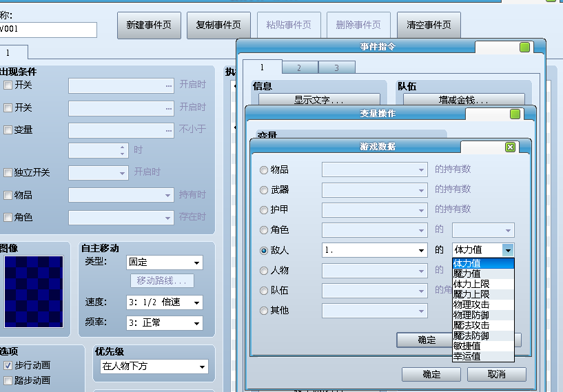Open 速度 dropdown showing 1/2 倍速
563x392 pixels.
click(x=165, y=302)
